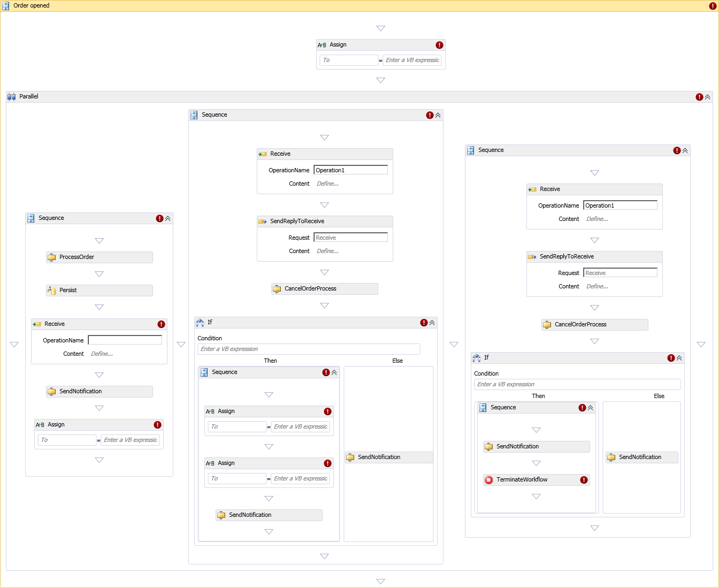Screen dimensions: 719x588
Task: Click Content Define link in right-hand Receive
Action: (x=597, y=219)
